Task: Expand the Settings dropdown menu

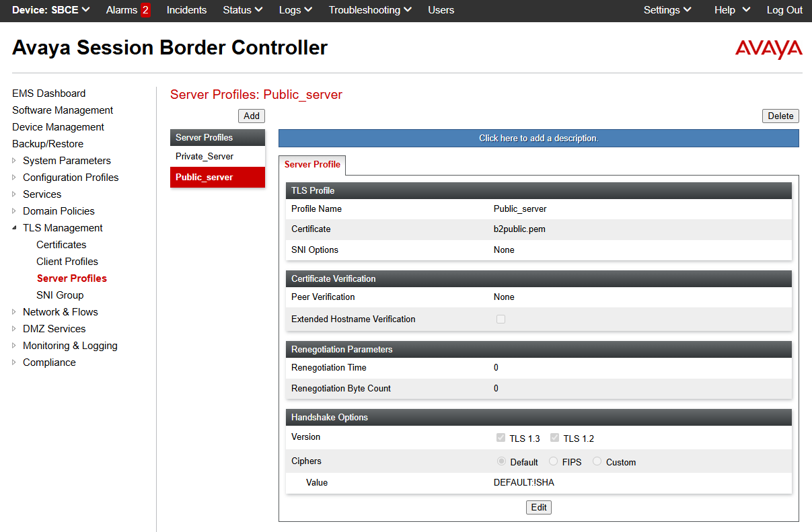Action: [x=667, y=10]
